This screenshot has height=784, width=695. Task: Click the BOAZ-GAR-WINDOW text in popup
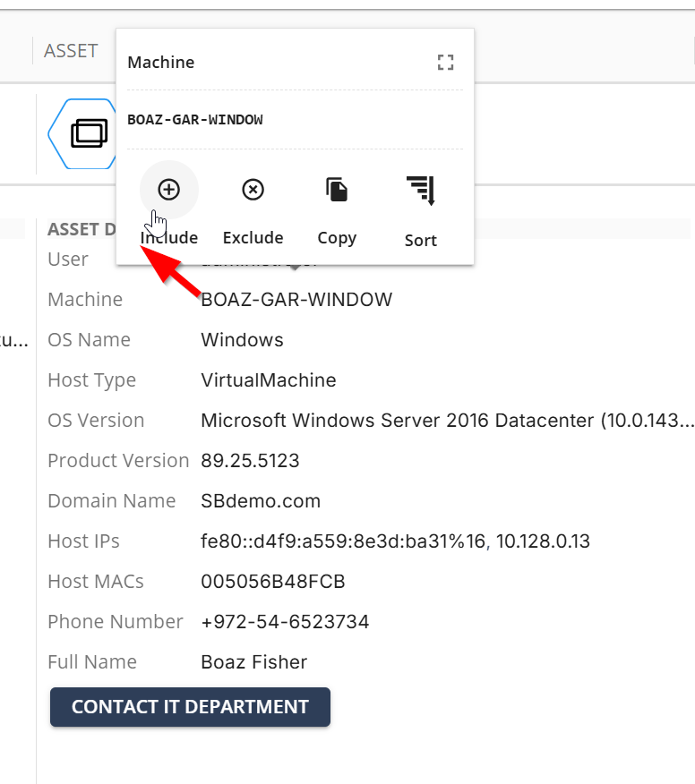pyautogui.click(x=195, y=120)
